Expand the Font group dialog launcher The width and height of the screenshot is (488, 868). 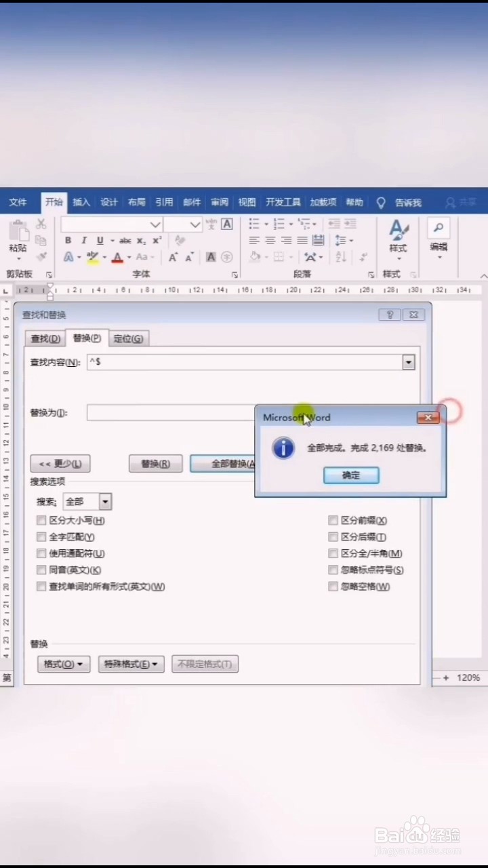(x=235, y=275)
